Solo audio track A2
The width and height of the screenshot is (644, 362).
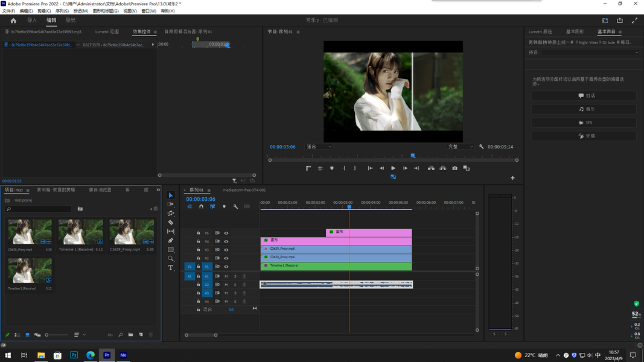235,284
